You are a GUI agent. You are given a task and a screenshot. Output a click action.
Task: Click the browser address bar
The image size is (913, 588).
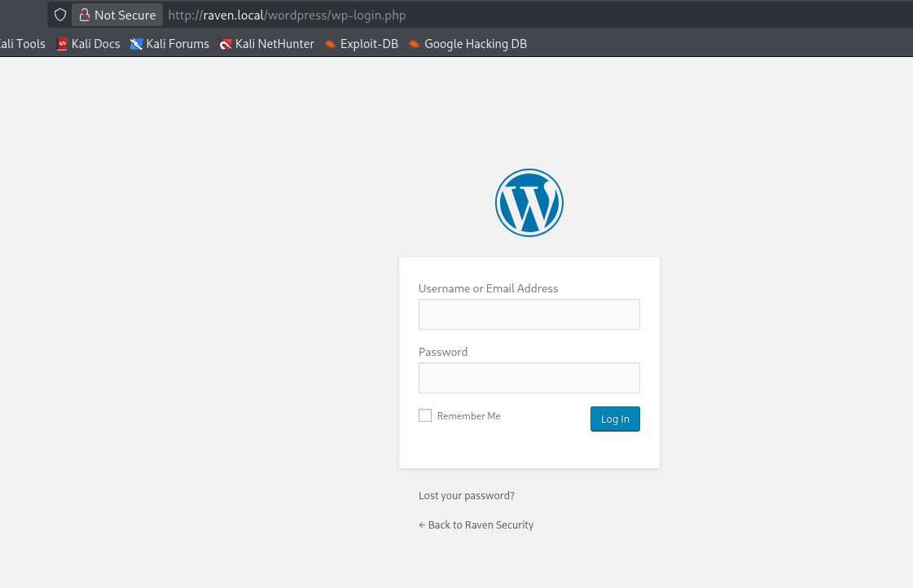[287, 14]
